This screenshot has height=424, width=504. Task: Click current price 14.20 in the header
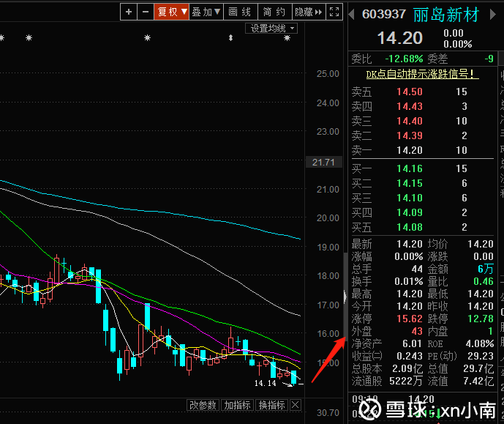click(x=399, y=38)
